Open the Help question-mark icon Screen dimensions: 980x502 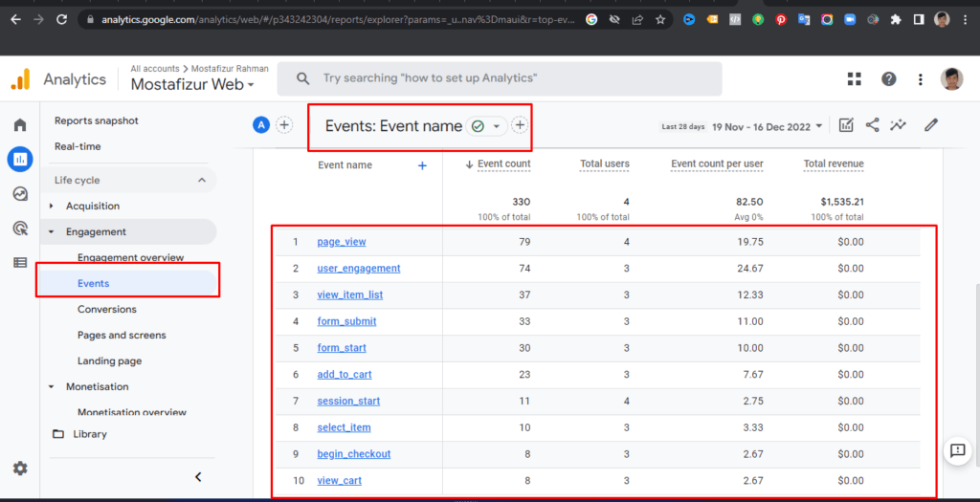[x=889, y=78]
